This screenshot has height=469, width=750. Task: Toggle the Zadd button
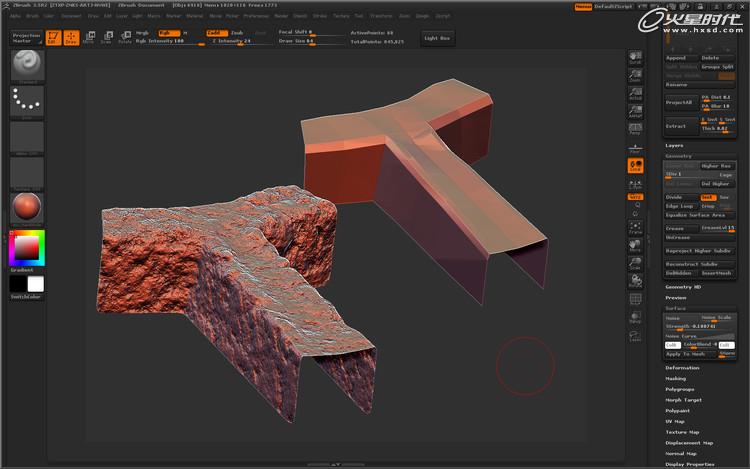[216, 33]
